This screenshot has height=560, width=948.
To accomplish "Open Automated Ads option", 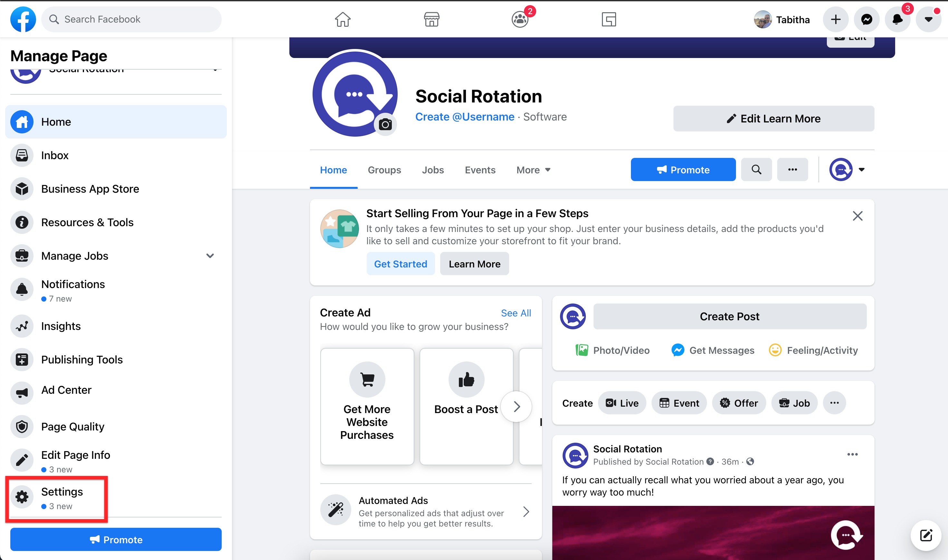I will (425, 512).
